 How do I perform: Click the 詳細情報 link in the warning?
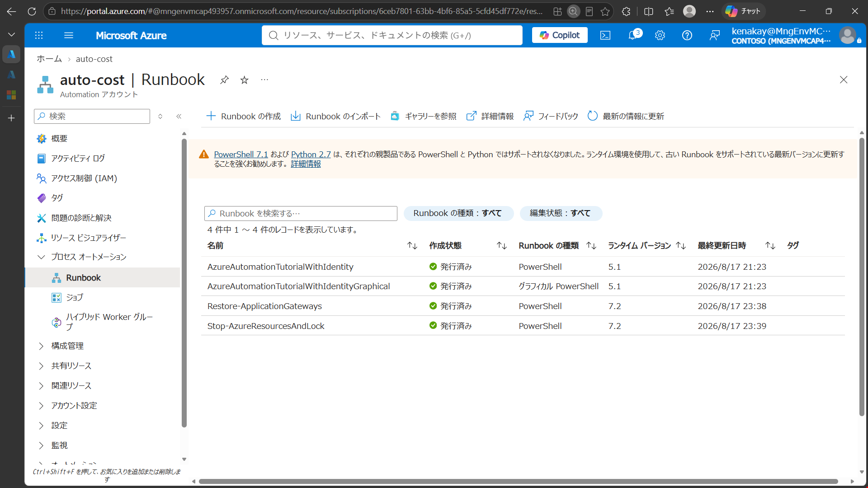(x=306, y=164)
